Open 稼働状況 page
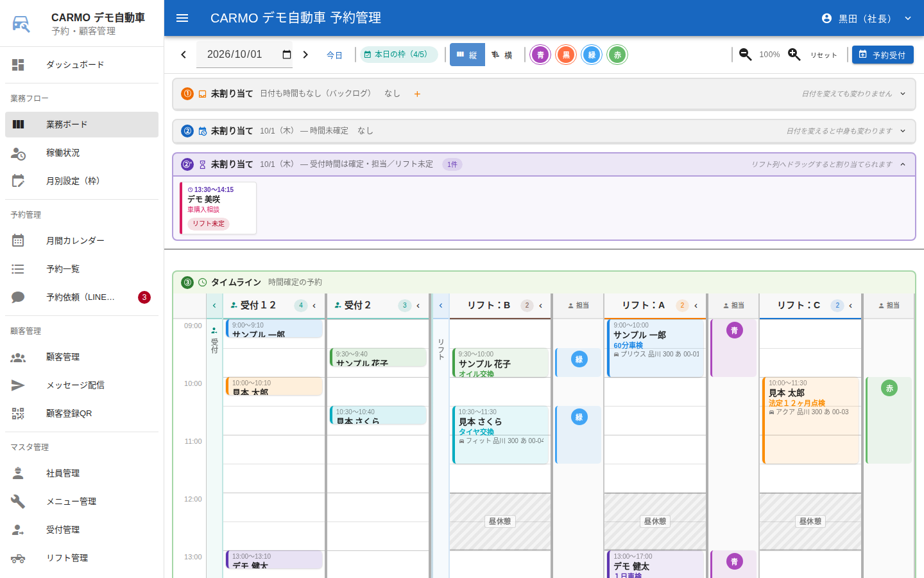Screen dimensions: 924x578 tap(81, 153)
